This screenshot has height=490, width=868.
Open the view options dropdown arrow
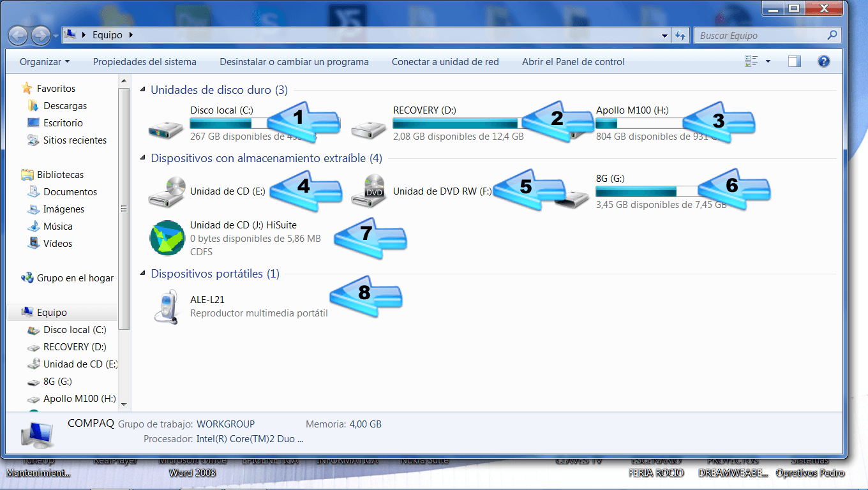(768, 61)
